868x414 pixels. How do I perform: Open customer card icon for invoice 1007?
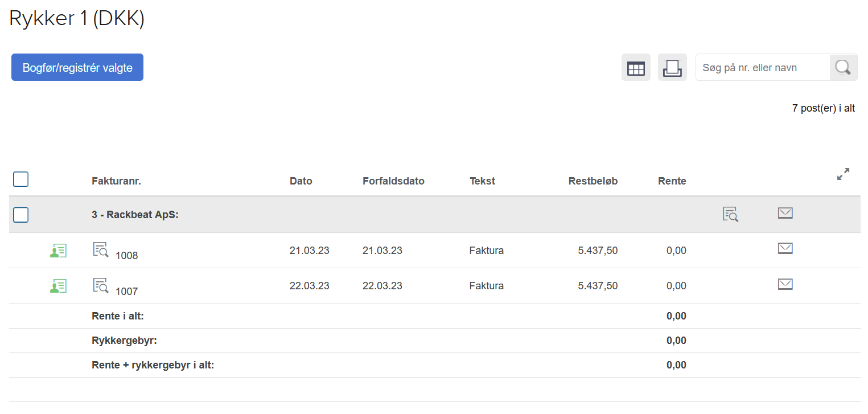pos(58,286)
